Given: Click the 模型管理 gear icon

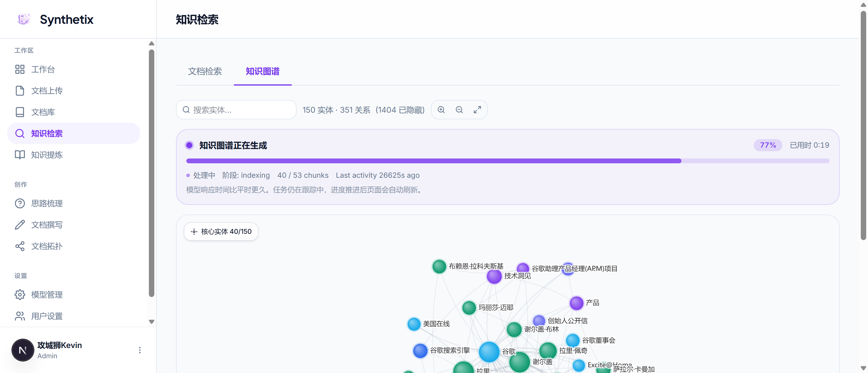Looking at the screenshot, I should [20, 295].
